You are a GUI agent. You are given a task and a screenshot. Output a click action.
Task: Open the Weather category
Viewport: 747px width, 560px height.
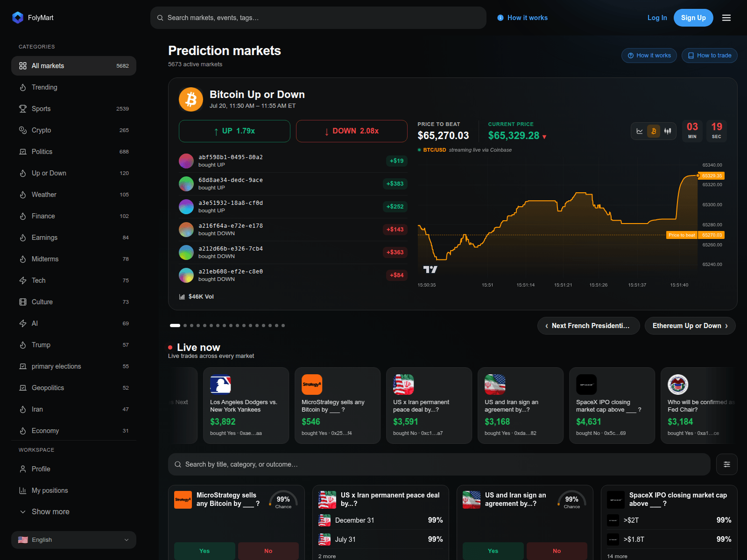click(74, 195)
